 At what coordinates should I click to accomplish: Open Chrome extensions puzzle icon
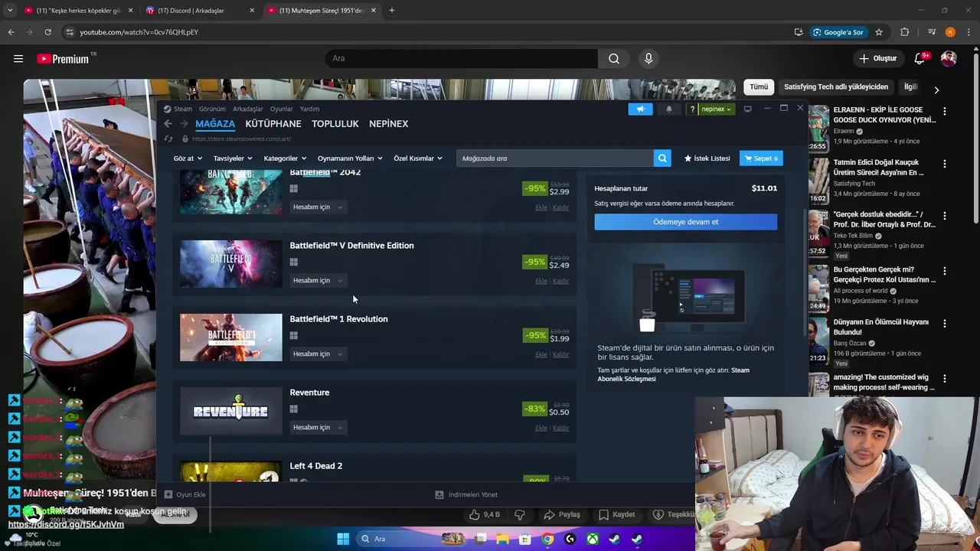coord(905,32)
